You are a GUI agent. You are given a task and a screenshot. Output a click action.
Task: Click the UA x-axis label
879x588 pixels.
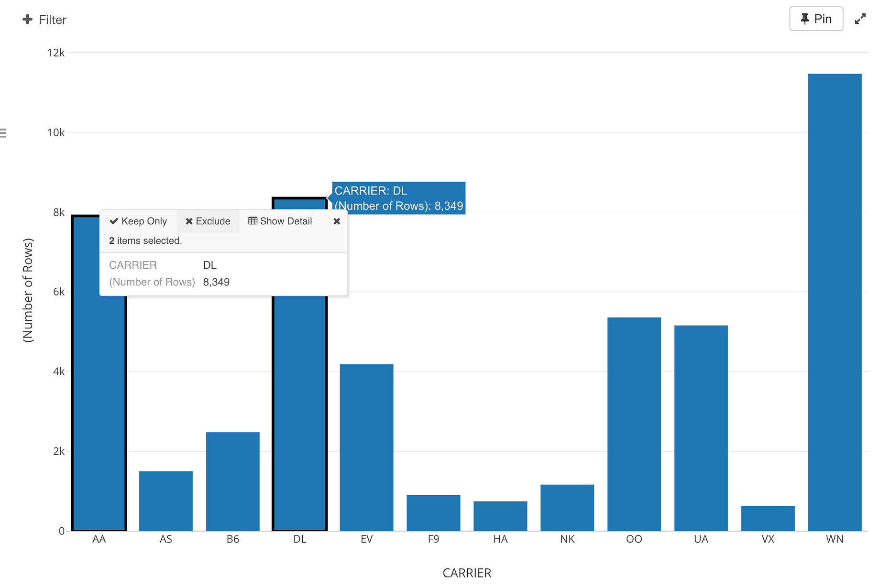tap(701, 539)
